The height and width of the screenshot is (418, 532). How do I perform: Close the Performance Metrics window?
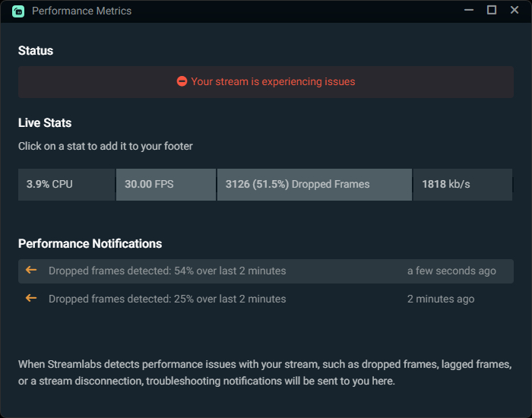click(x=515, y=11)
